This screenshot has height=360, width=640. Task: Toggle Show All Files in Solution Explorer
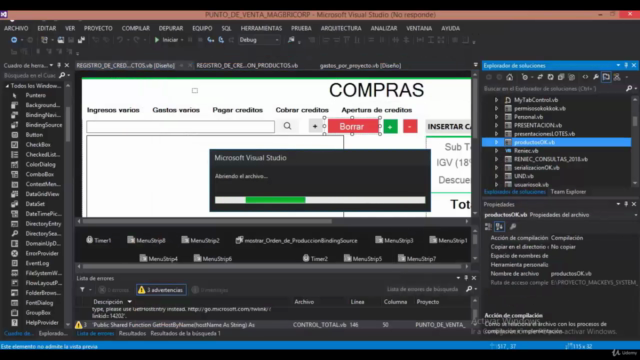pyautogui.click(x=571, y=77)
